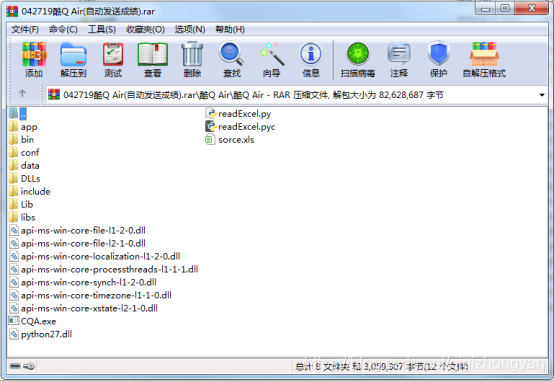Viewport: 554px width, 382px height.
Task: Select the DLLs folder
Action: 24,178
